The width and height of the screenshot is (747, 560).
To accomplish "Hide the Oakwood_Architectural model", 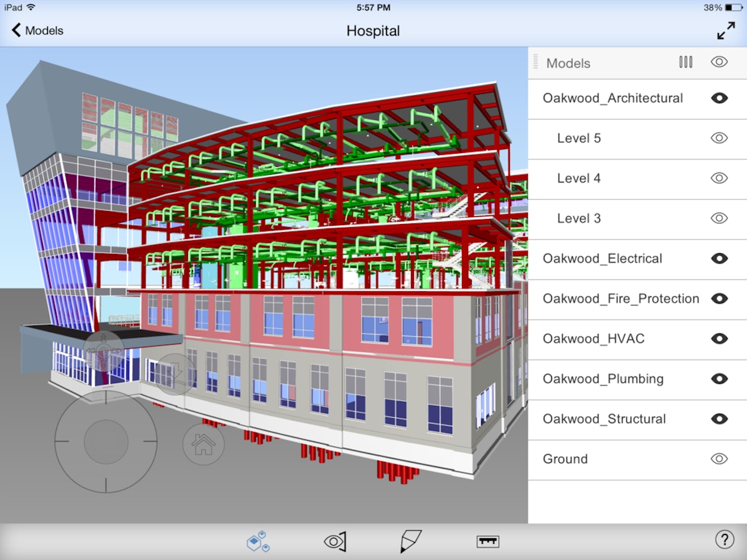I will [x=719, y=98].
